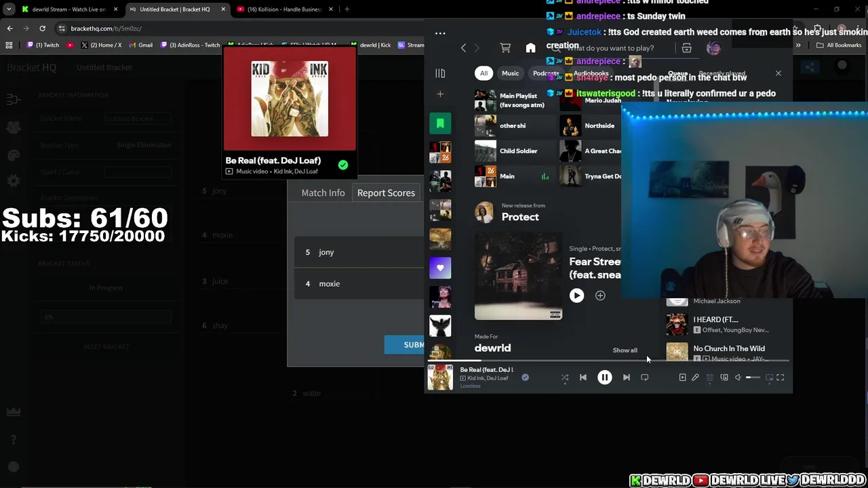This screenshot has width=868, height=488.
Task: Open All Bookmarks folder
Action: (839, 45)
